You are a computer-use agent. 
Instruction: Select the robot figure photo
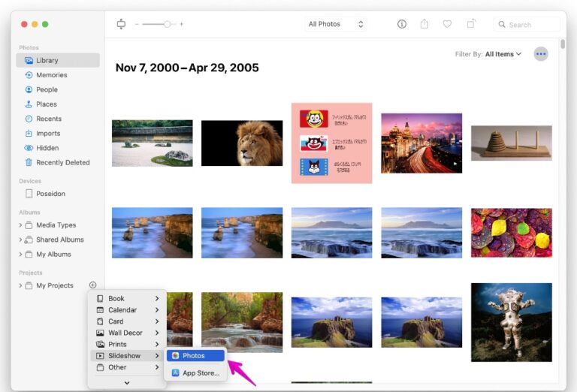click(512, 322)
